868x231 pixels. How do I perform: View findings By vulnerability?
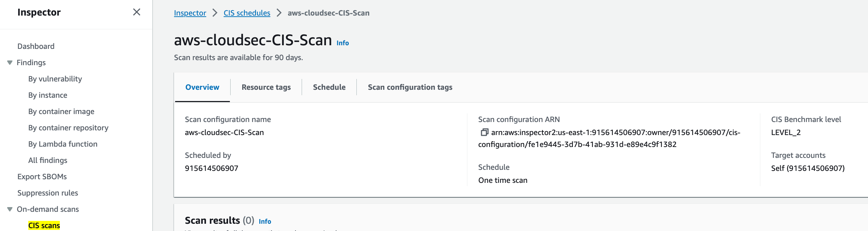tap(55, 79)
